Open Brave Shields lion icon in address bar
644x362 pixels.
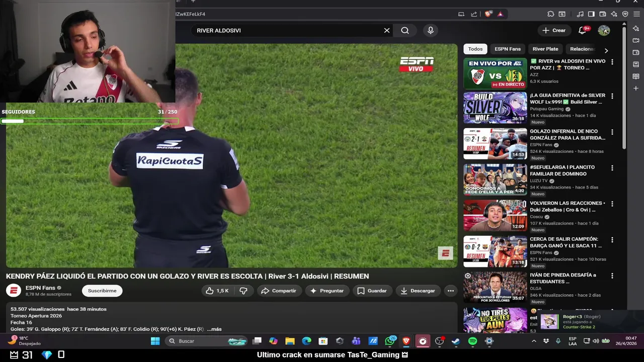[488, 14]
